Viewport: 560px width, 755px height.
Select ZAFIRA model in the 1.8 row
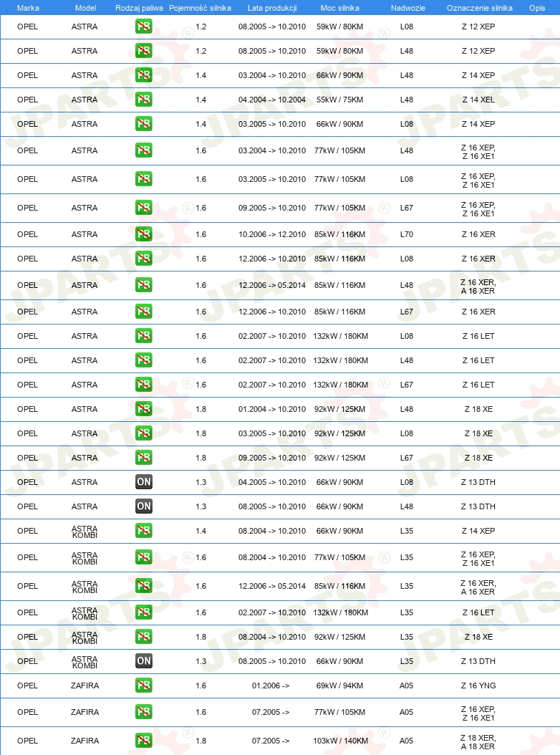(85, 741)
